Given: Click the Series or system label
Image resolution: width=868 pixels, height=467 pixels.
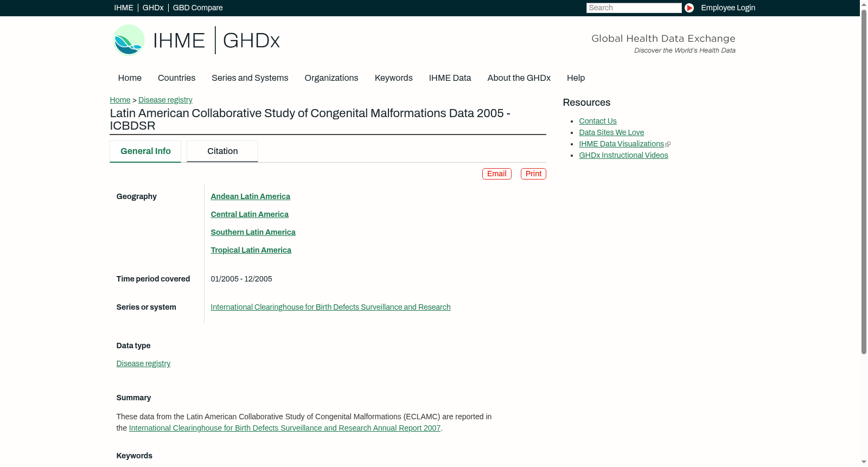Looking at the screenshot, I should (x=146, y=307).
